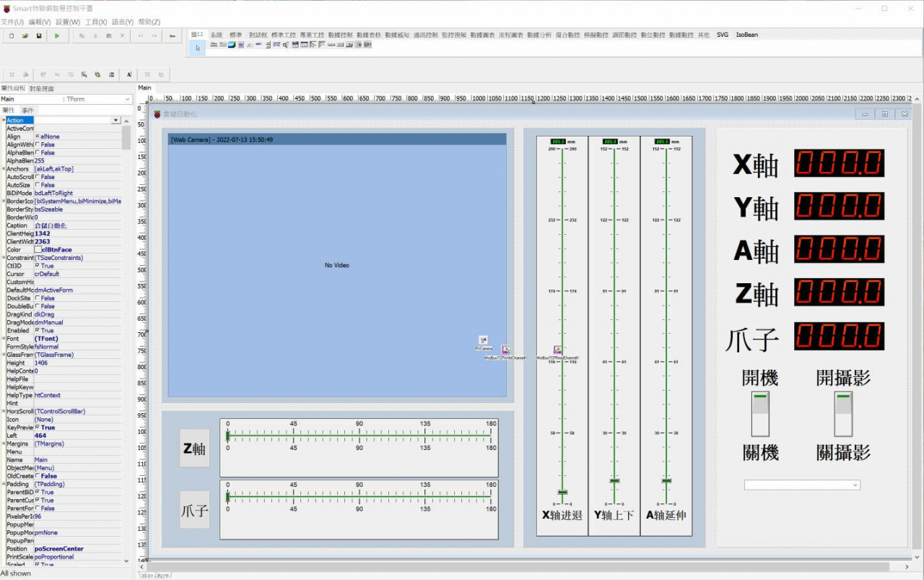
Task: Toggle the AutoSize False checkbox
Action: 38,185
